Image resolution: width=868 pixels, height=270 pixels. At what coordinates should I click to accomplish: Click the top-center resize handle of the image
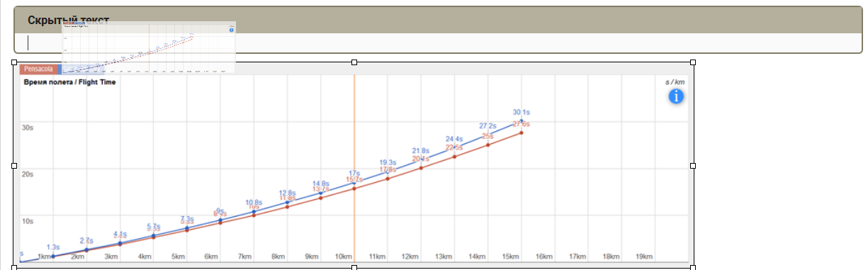click(354, 62)
